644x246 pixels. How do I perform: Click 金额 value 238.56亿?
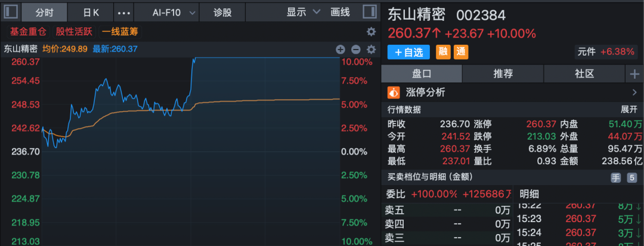click(622, 161)
